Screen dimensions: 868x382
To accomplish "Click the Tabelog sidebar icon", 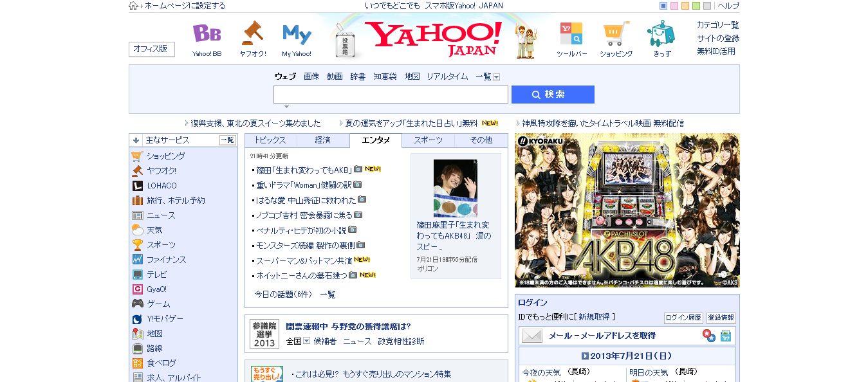I will (x=137, y=363).
